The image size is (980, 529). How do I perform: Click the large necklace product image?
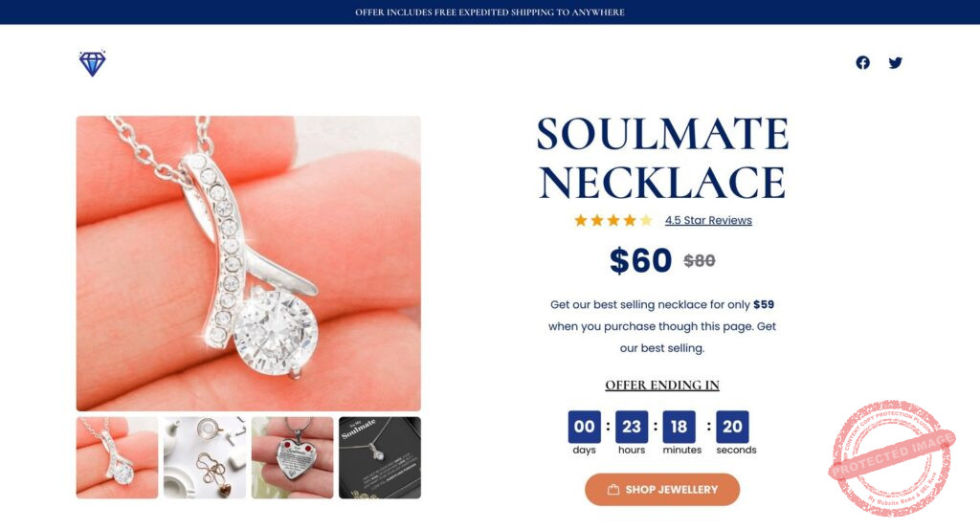click(249, 263)
